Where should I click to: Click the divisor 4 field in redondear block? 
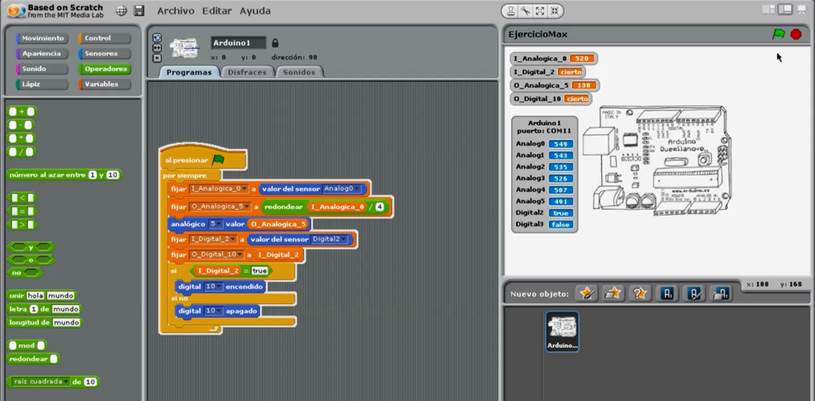point(380,207)
